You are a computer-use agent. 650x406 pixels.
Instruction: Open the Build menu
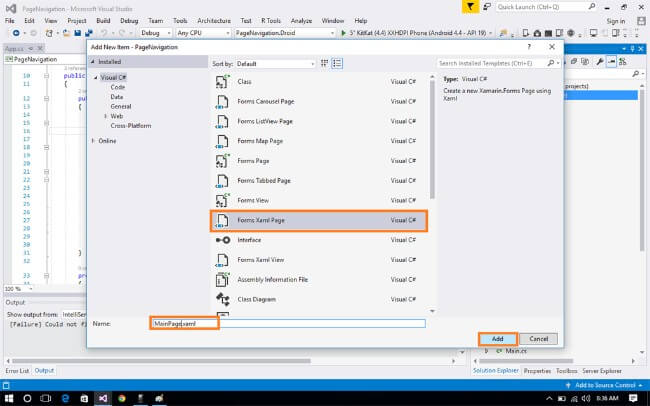[x=103, y=21]
